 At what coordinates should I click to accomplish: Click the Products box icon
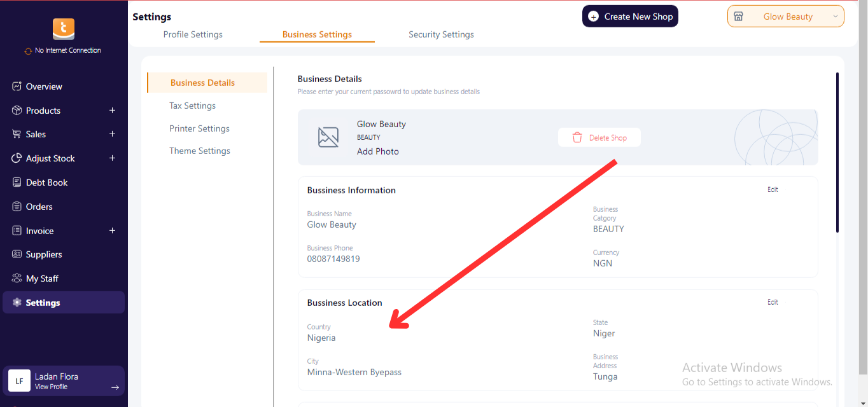(17, 111)
